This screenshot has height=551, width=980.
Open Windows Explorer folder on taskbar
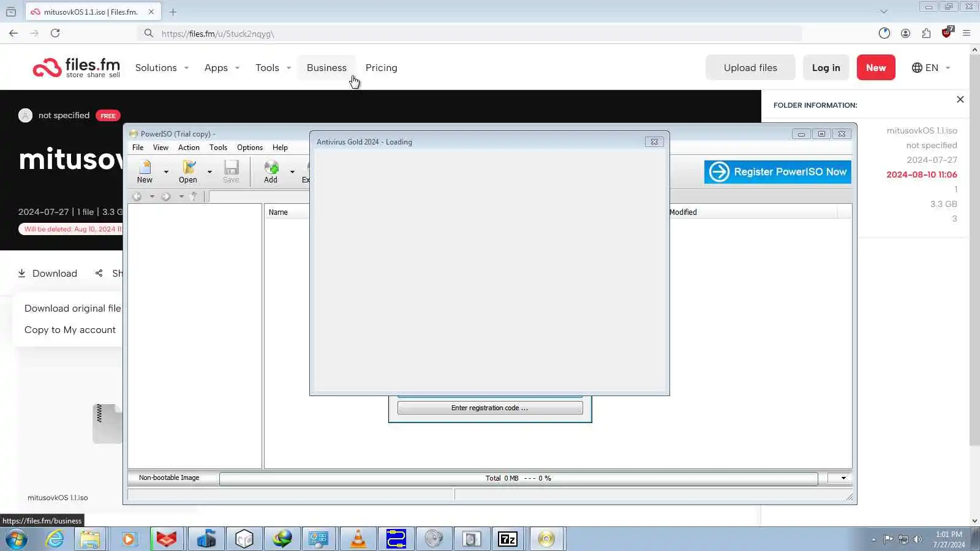(90, 539)
